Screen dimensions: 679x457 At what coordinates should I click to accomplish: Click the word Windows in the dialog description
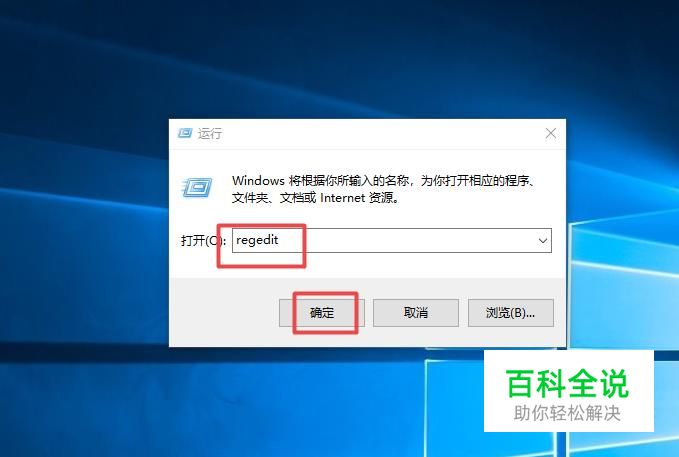tap(258, 180)
